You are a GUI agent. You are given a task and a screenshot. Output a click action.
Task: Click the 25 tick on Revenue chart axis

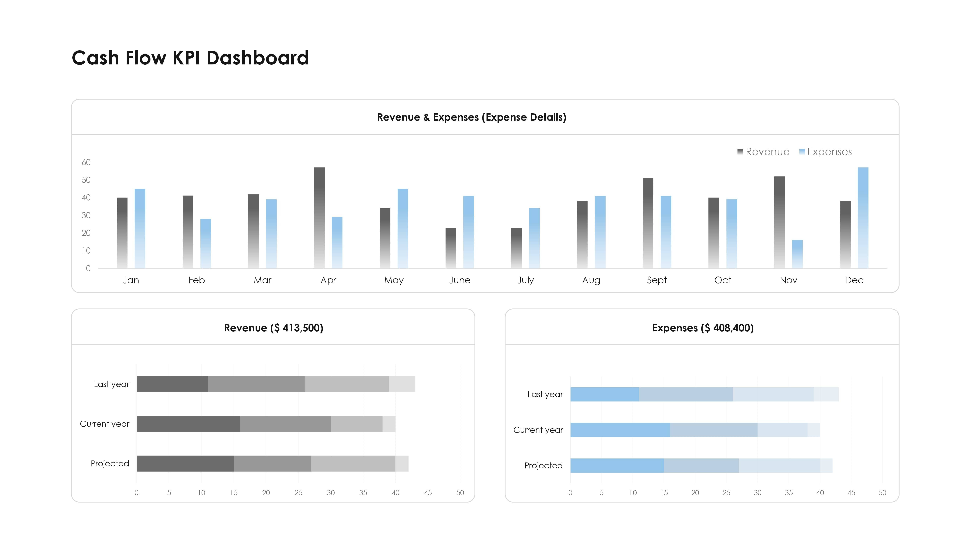298,493
